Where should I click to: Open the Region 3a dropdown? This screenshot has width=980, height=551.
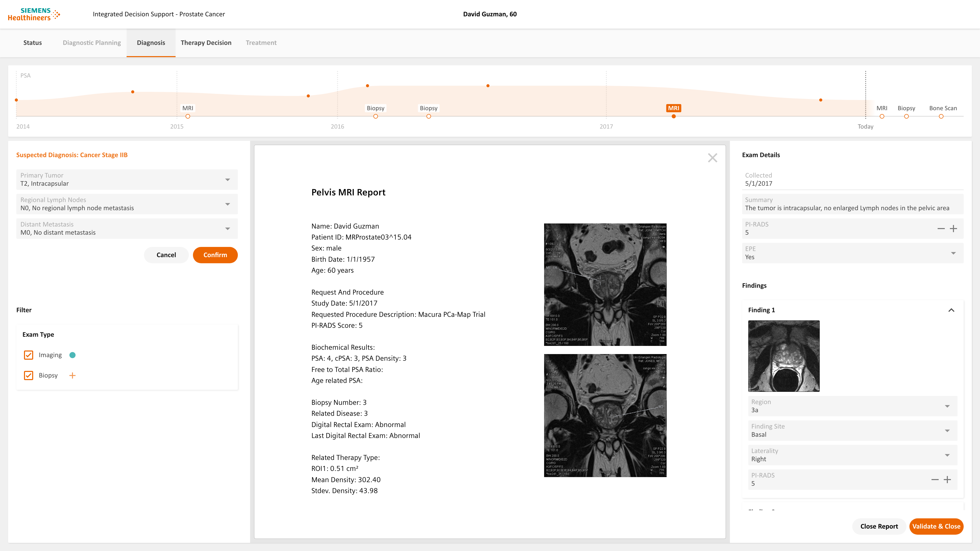(x=853, y=406)
